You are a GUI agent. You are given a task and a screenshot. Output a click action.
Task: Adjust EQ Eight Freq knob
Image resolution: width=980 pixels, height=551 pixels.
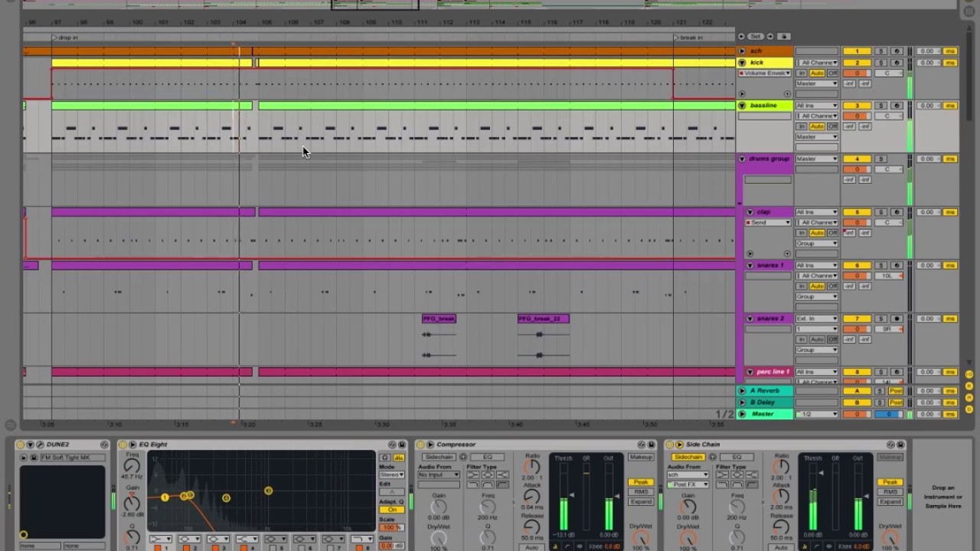pyautogui.click(x=132, y=466)
